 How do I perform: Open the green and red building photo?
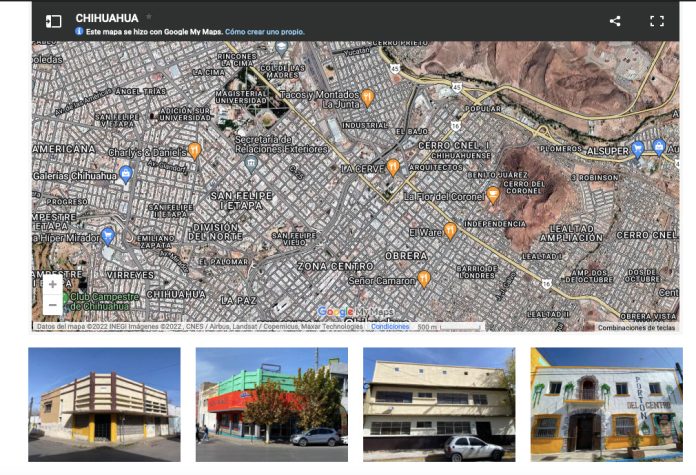pyautogui.click(x=271, y=404)
